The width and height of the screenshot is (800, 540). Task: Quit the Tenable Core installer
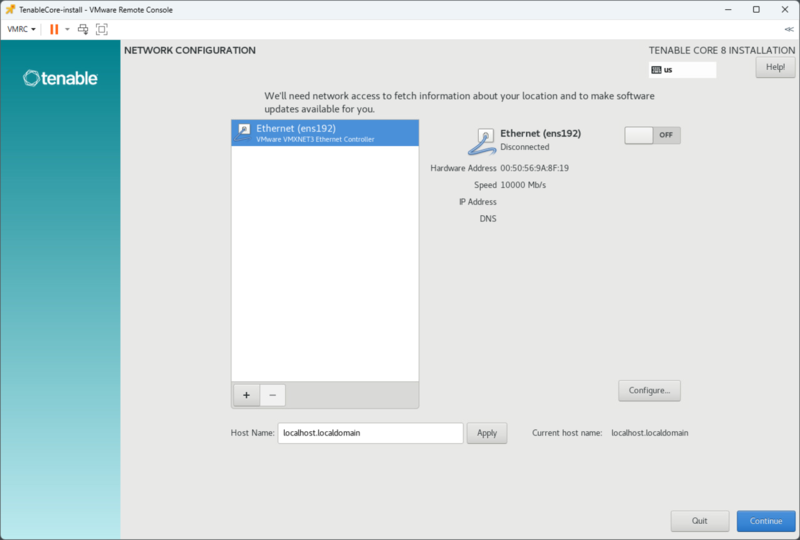(699, 521)
